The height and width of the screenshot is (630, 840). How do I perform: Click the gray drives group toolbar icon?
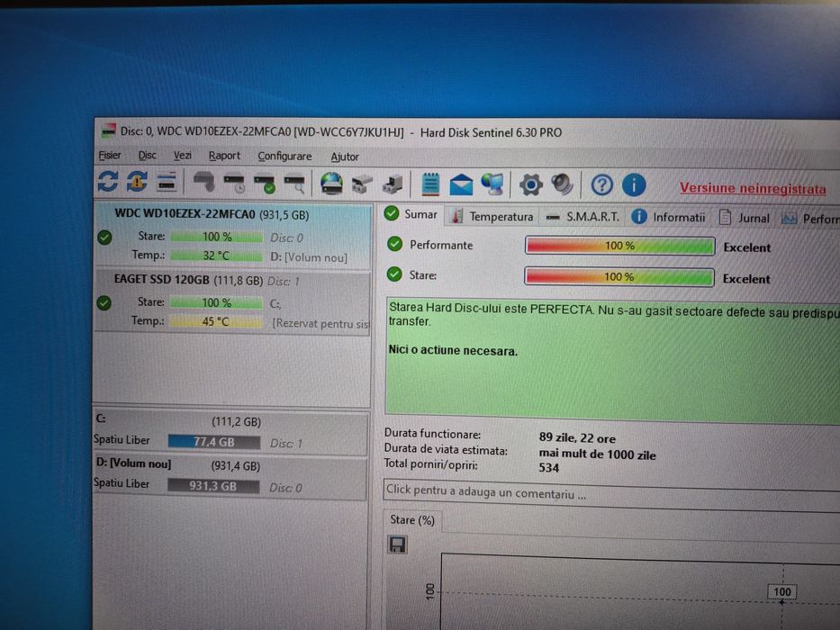click(x=362, y=184)
